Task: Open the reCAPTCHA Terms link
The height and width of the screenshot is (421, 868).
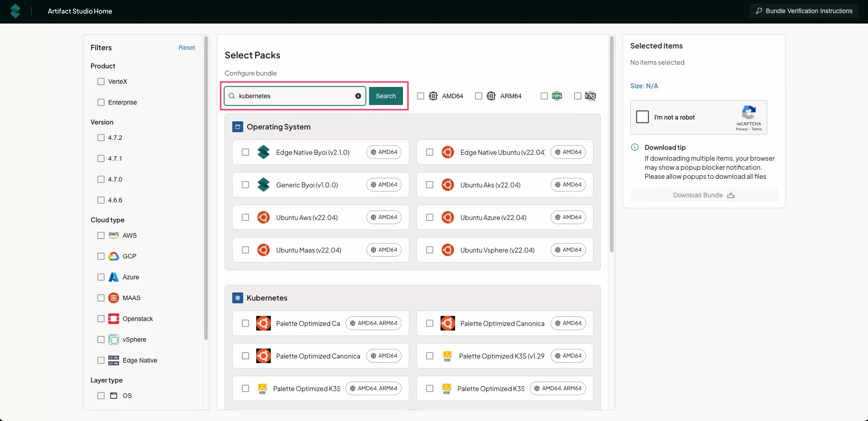Action: 757,129
